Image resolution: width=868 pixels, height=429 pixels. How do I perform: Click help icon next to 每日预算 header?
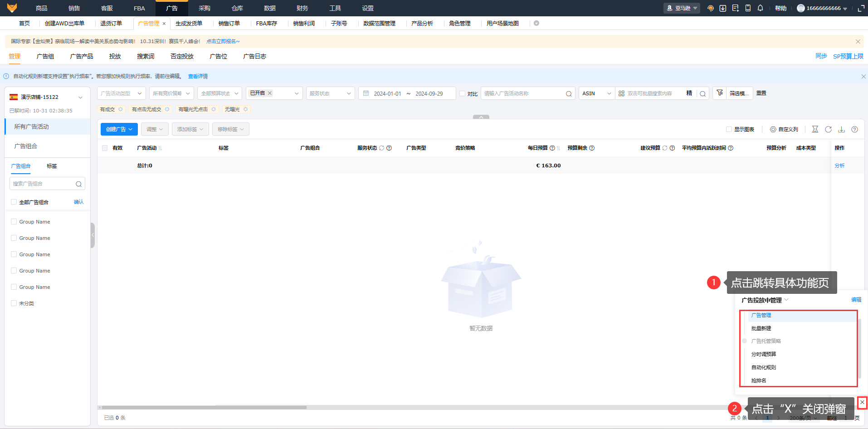click(552, 148)
